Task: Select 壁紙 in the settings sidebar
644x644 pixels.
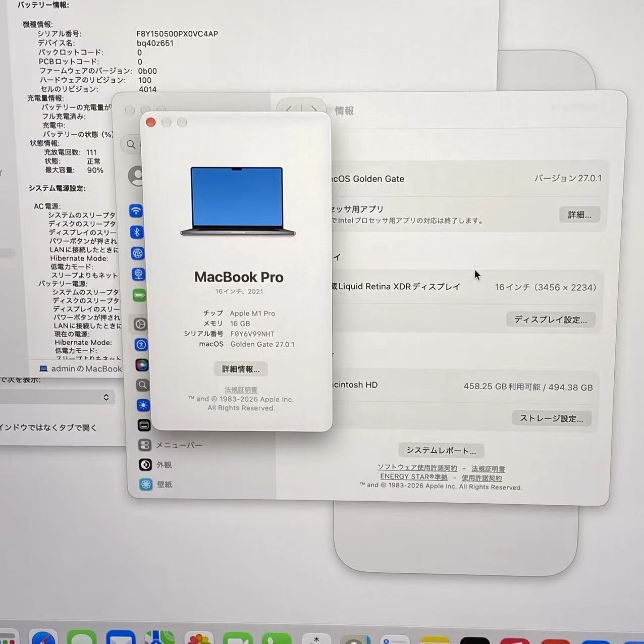Action: [157, 485]
